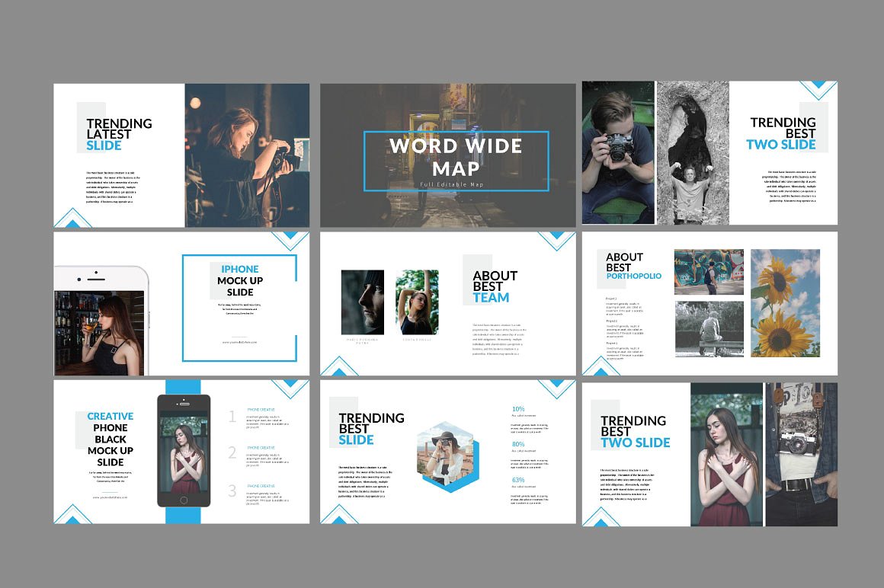The height and width of the screenshot is (588, 884).
Task: Click the 80% statistic text
Action: 518,444
